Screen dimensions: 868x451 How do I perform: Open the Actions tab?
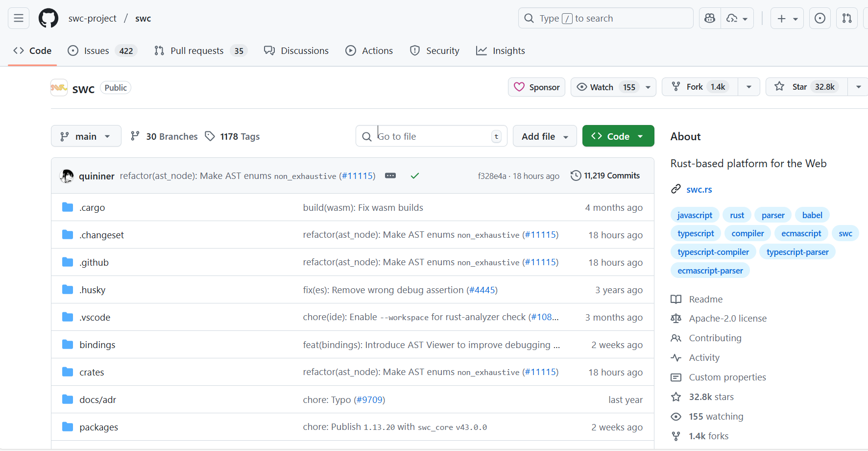[x=369, y=50]
